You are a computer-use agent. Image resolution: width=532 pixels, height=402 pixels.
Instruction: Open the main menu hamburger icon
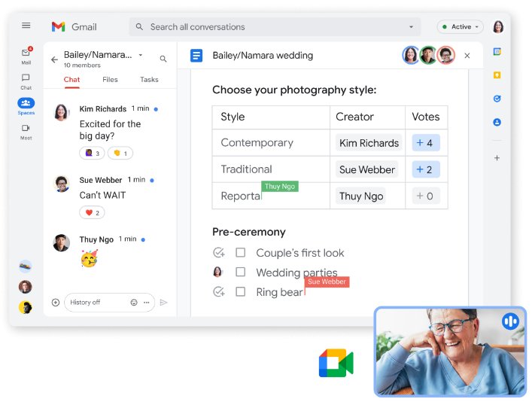click(26, 26)
